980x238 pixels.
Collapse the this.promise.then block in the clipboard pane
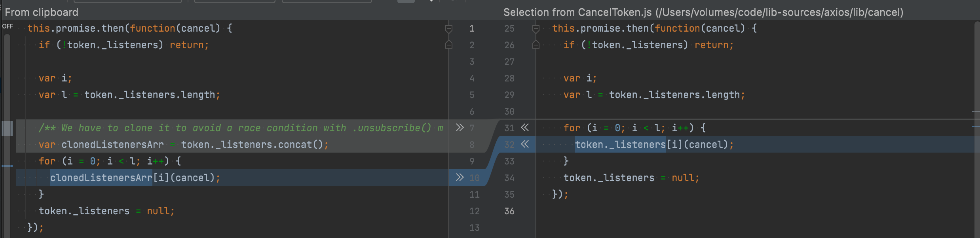(x=449, y=28)
